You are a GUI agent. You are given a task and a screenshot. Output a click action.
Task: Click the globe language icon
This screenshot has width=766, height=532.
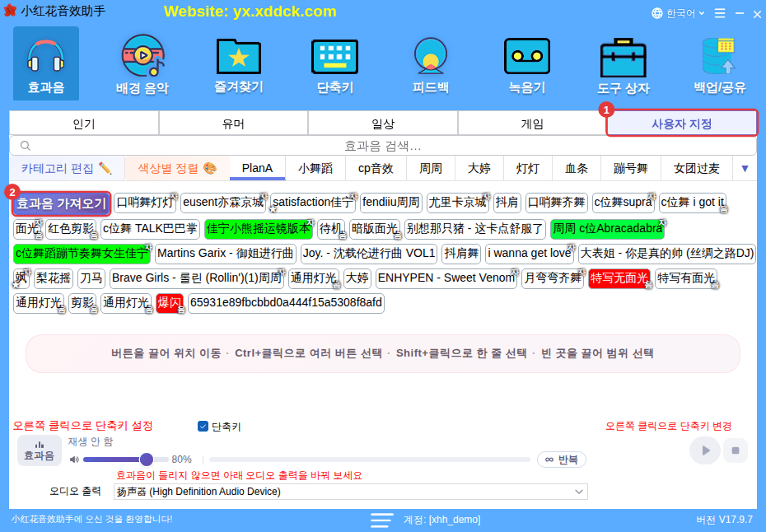[657, 13]
